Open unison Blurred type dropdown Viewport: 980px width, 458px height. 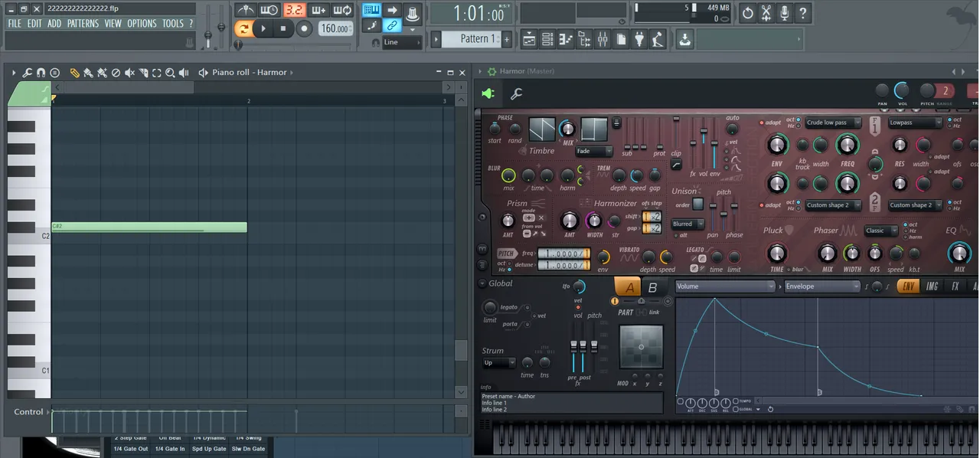[688, 224]
